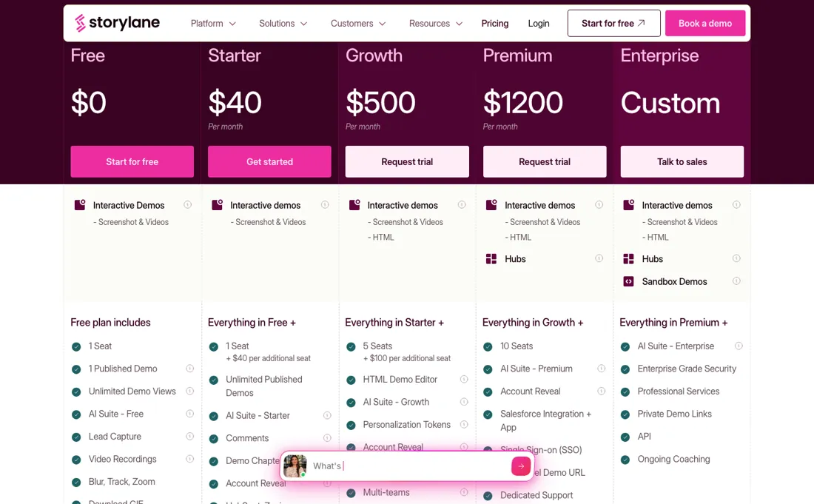Open info icon for AI Suite - Free
The image size is (814, 504).
click(190, 414)
